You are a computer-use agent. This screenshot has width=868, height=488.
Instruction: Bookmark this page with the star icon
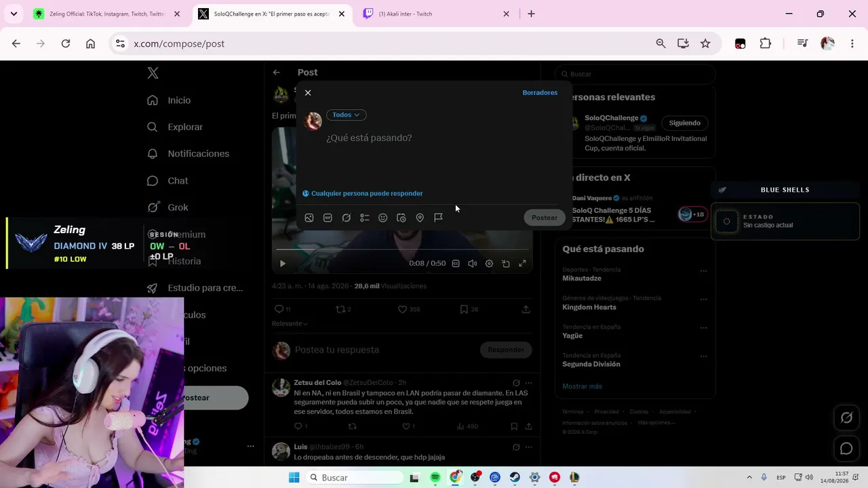[x=705, y=43]
